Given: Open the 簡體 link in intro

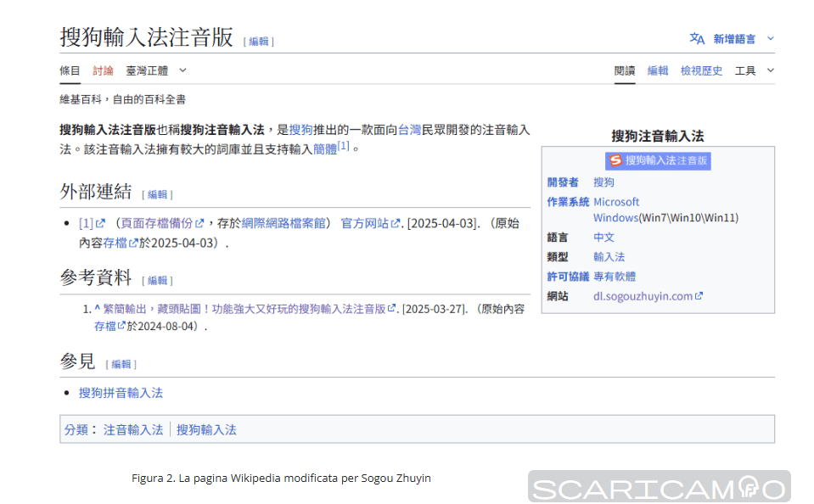Looking at the screenshot, I should click(325, 149).
